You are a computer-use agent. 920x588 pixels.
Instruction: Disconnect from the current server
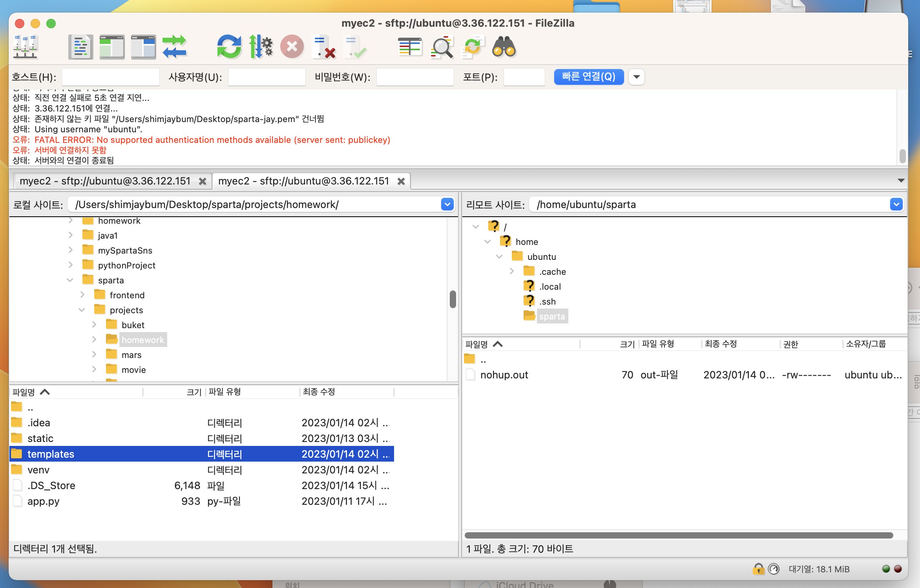(324, 47)
